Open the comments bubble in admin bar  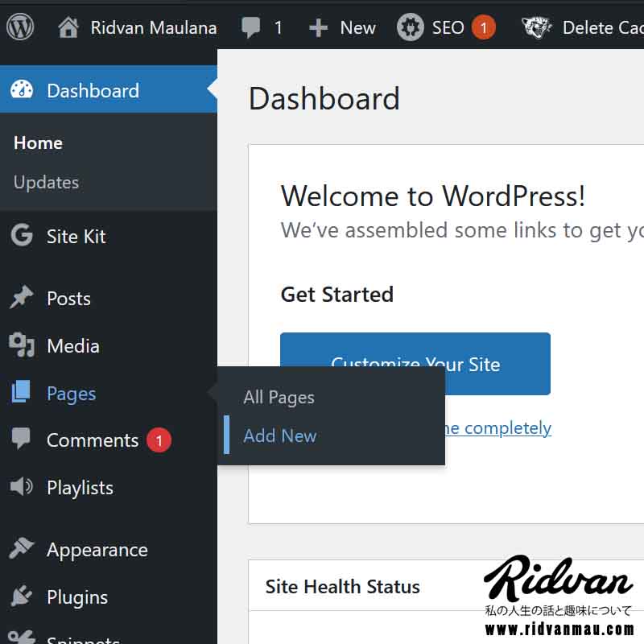click(250, 27)
